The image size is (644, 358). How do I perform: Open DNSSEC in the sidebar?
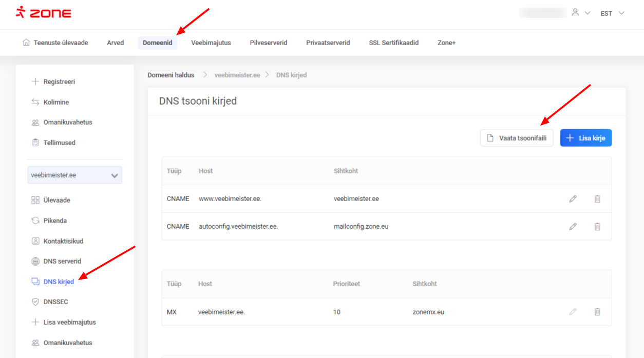pos(55,302)
